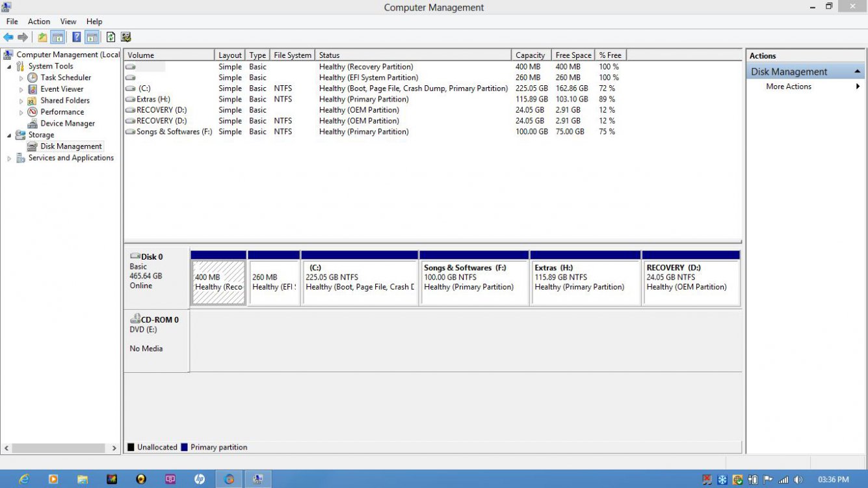Open the View menu
The width and height of the screenshot is (868, 488).
point(68,21)
